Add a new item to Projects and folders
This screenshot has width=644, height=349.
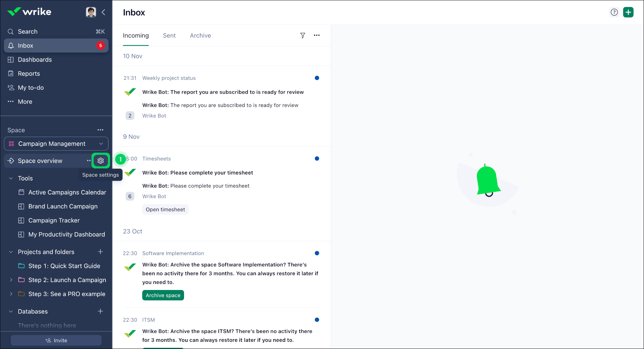(100, 252)
